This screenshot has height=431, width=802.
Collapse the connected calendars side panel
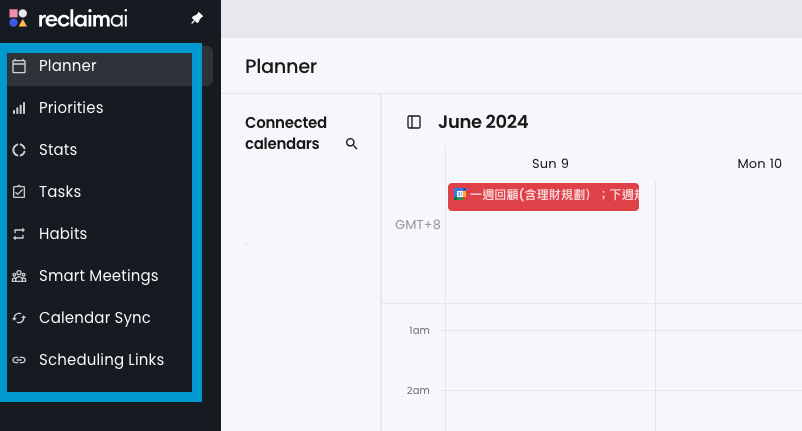tap(414, 122)
